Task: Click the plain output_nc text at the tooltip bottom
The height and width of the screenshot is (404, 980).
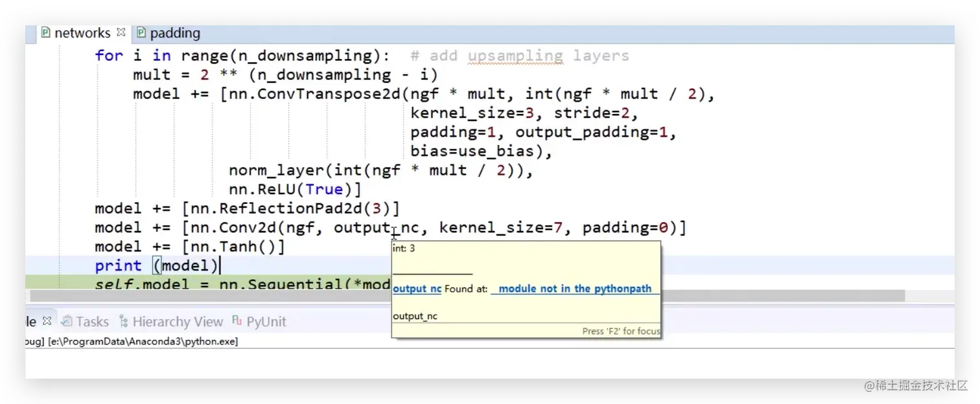Action: pyautogui.click(x=415, y=316)
